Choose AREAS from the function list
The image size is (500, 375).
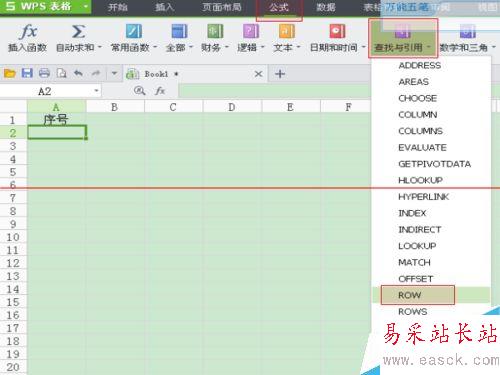[x=414, y=82]
